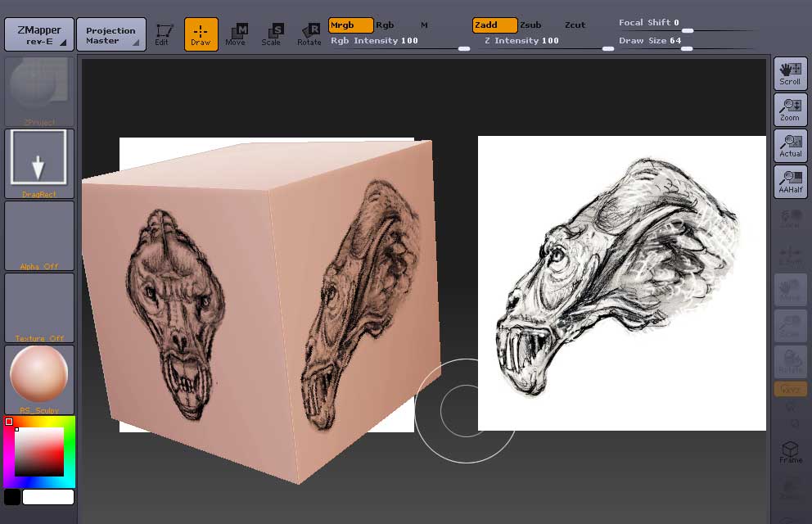The width and height of the screenshot is (812, 524).
Task: Open Projection Master
Action: pyautogui.click(x=111, y=35)
